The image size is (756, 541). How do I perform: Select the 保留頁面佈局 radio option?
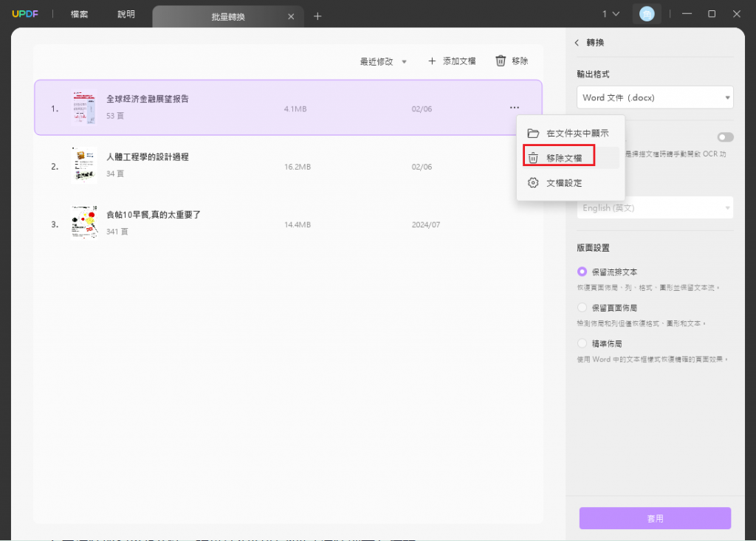click(x=582, y=308)
